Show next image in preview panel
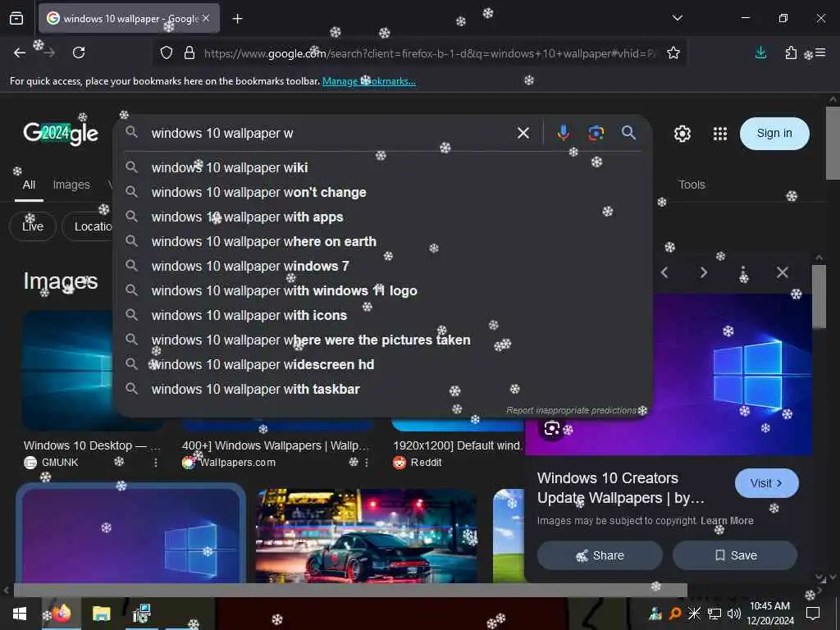 (x=703, y=272)
